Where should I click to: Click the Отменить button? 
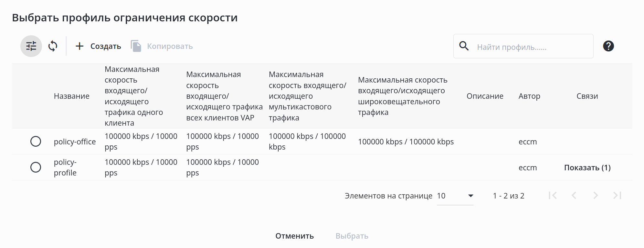point(294,236)
